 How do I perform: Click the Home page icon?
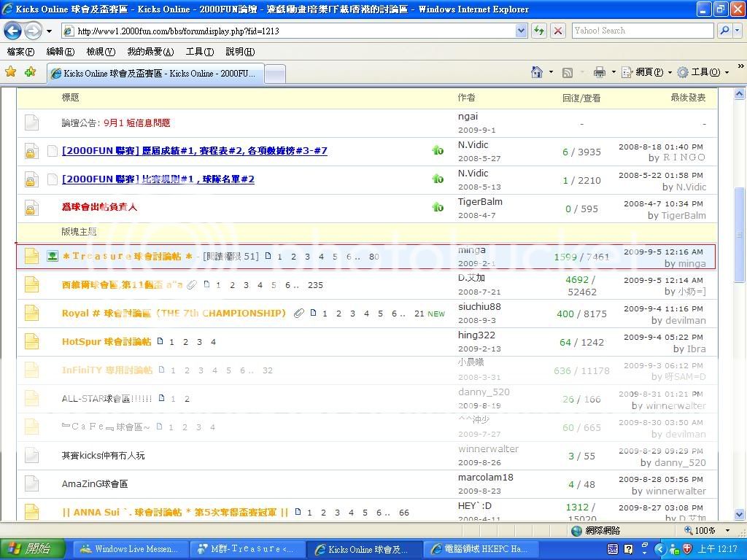537,72
